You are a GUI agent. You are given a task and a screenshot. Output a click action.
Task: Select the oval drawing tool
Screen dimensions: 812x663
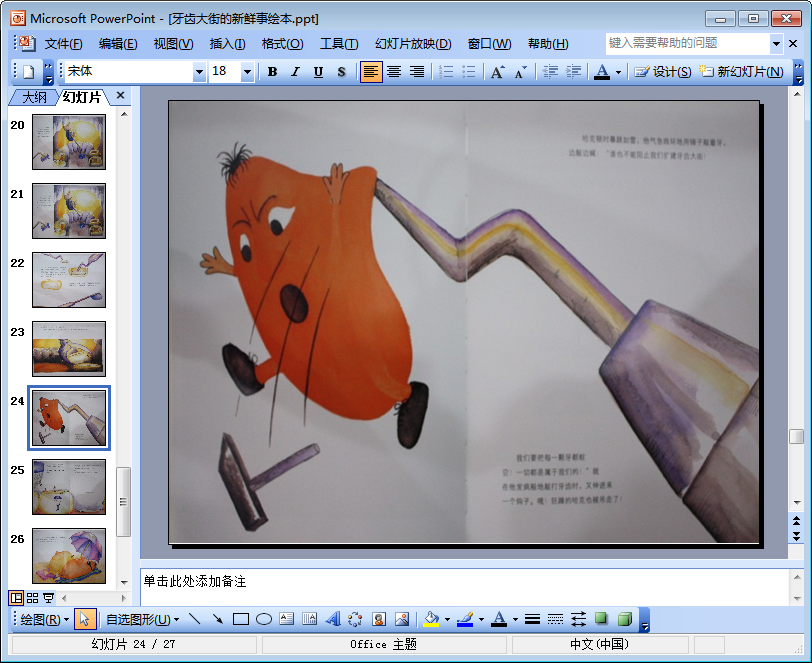pos(264,619)
